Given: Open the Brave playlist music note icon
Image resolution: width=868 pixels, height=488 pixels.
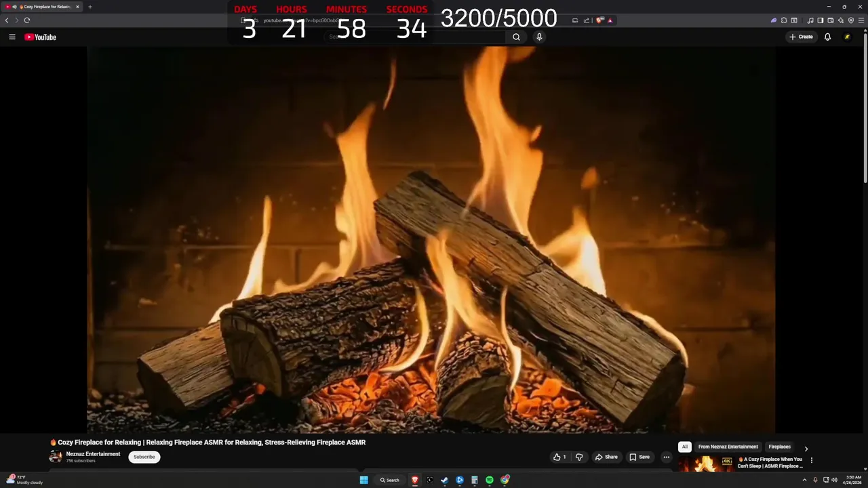Looking at the screenshot, I should point(810,20).
